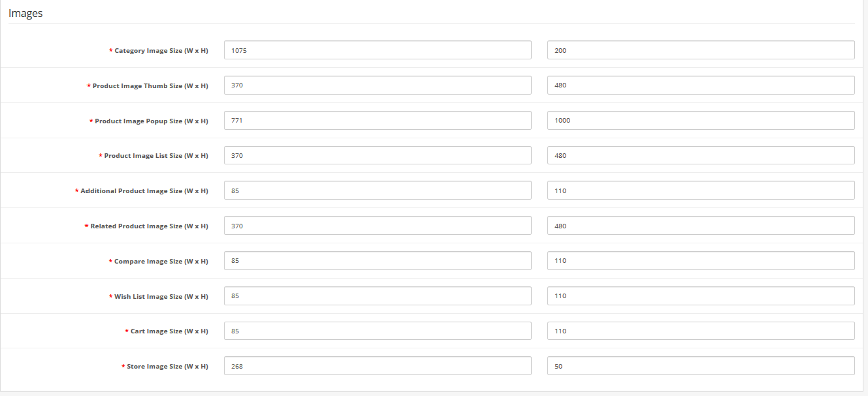Focus the Additional Product Image height input
868x396 pixels.
coord(701,190)
